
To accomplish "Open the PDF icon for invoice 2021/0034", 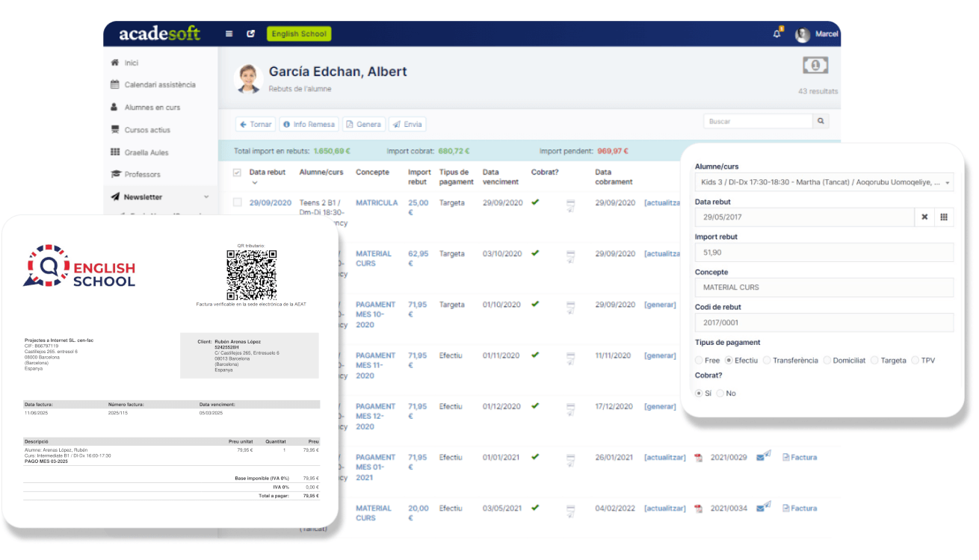I will [x=699, y=508].
